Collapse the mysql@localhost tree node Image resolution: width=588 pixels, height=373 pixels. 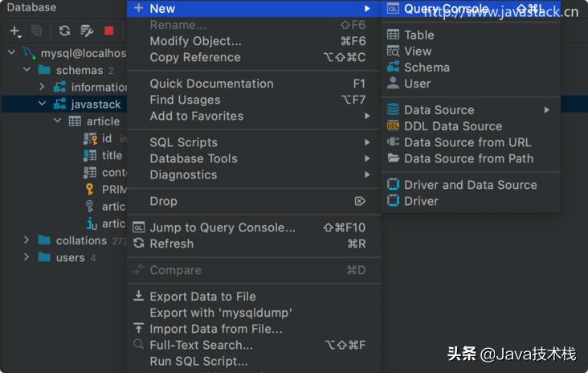(x=11, y=52)
